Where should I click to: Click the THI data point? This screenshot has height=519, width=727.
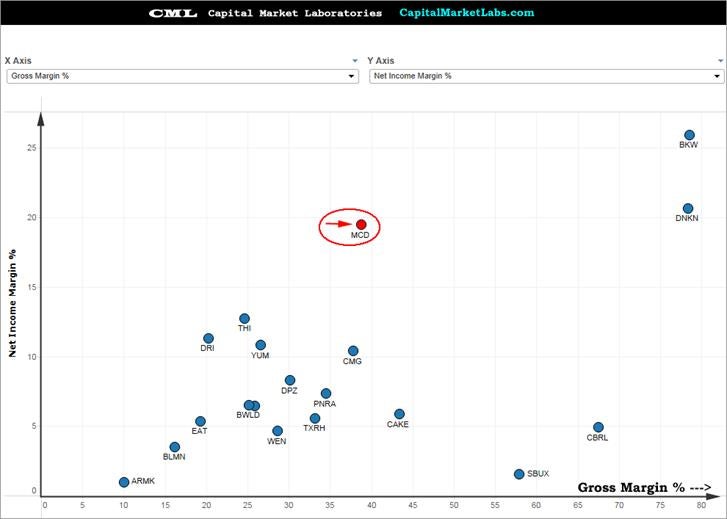pyautogui.click(x=244, y=319)
